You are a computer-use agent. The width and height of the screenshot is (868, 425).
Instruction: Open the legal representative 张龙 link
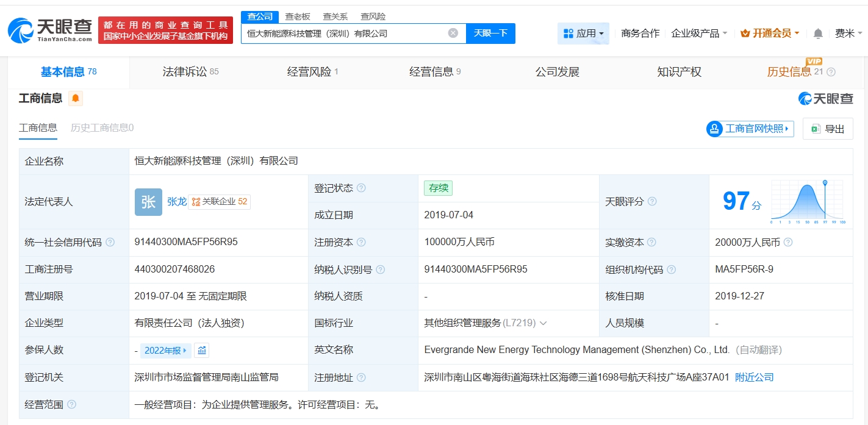tap(177, 201)
